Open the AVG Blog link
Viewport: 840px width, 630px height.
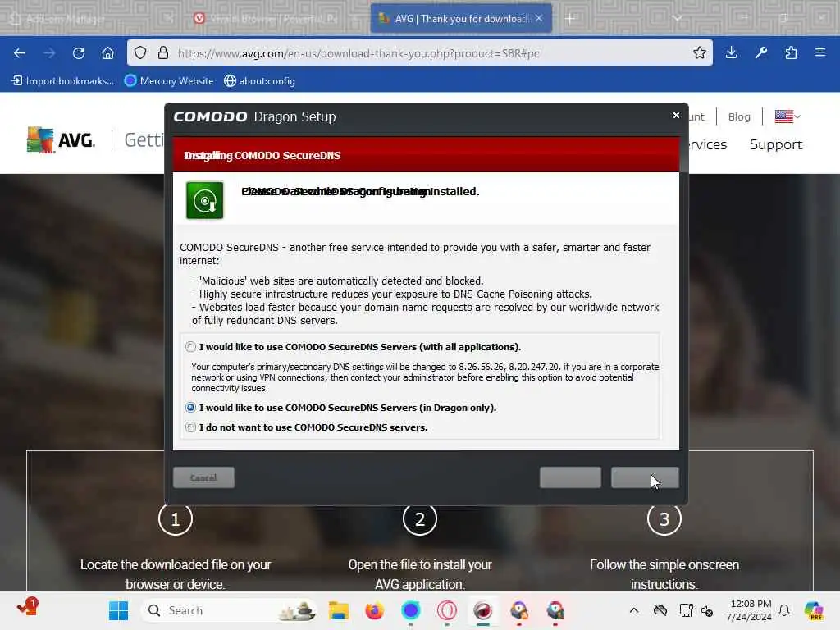pos(739,116)
